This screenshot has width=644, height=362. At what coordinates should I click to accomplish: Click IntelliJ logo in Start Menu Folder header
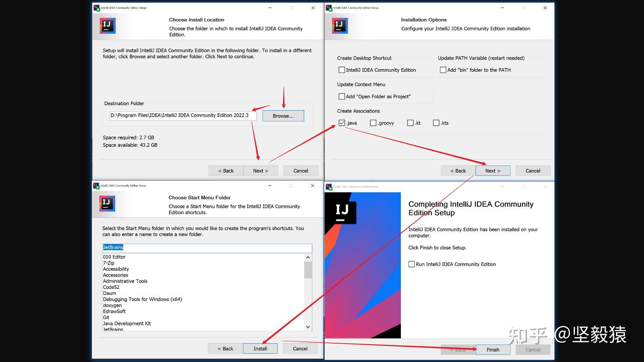(x=107, y=203)
